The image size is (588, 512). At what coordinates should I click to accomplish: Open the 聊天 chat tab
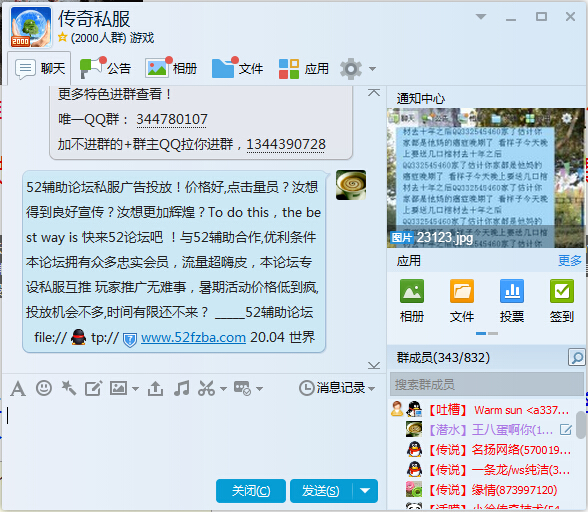(39, 69)
